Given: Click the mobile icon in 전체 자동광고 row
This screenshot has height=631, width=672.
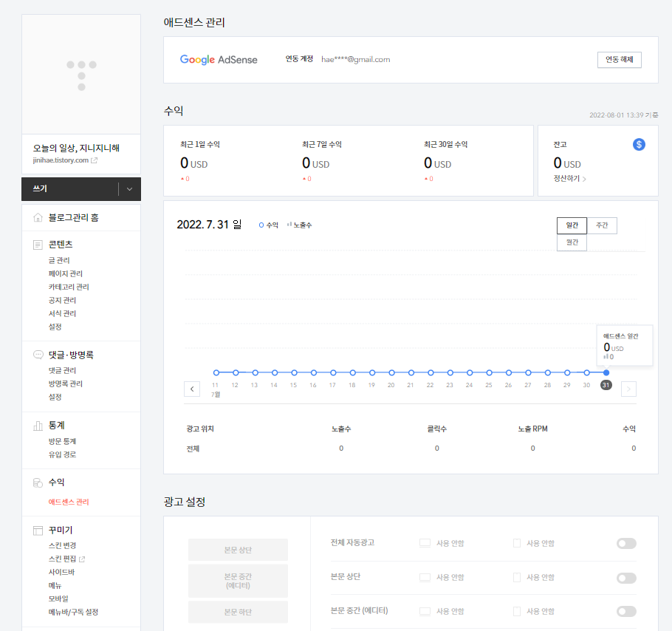Looking at the screenshot, I should pos(517,543).
